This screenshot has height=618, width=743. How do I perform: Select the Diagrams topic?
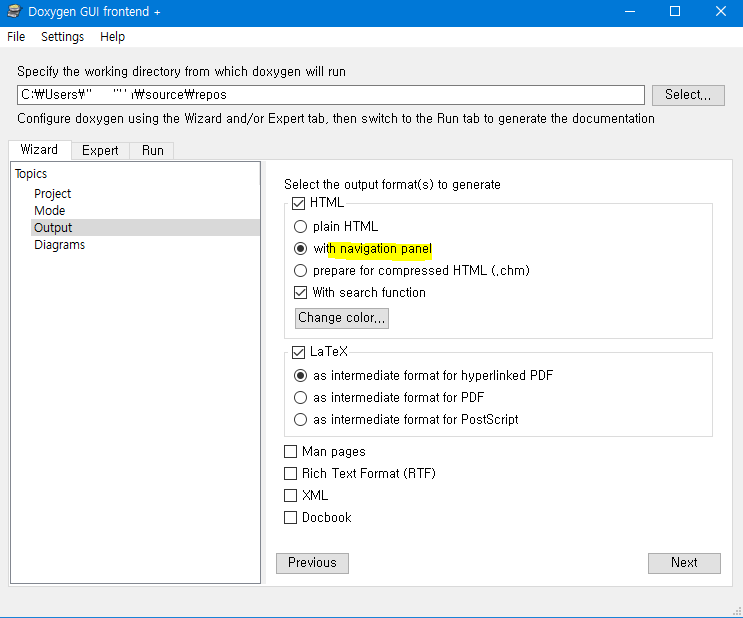pos(59,245)
